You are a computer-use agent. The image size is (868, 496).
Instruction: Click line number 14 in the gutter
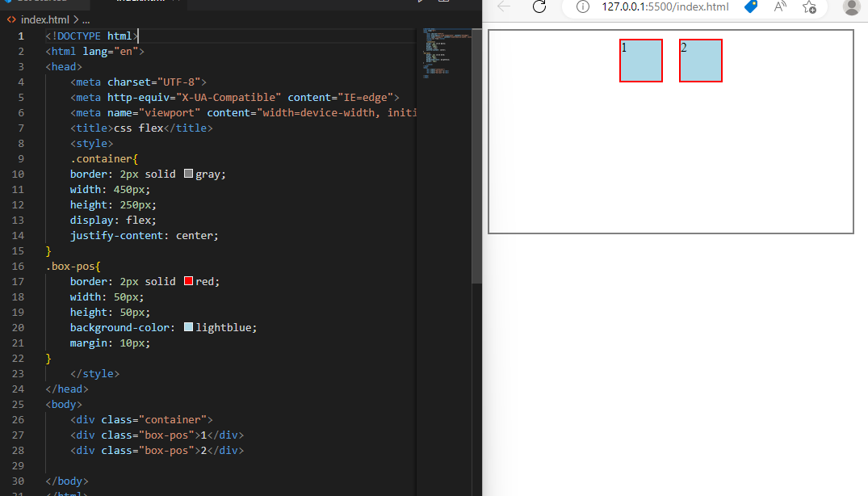coord(19,235)
